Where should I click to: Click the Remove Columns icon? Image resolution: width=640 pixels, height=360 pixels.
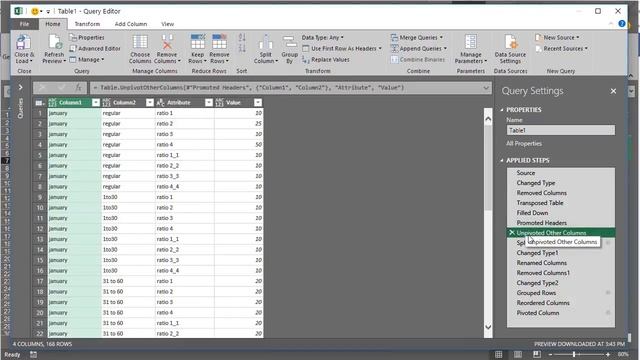(167, 42)
